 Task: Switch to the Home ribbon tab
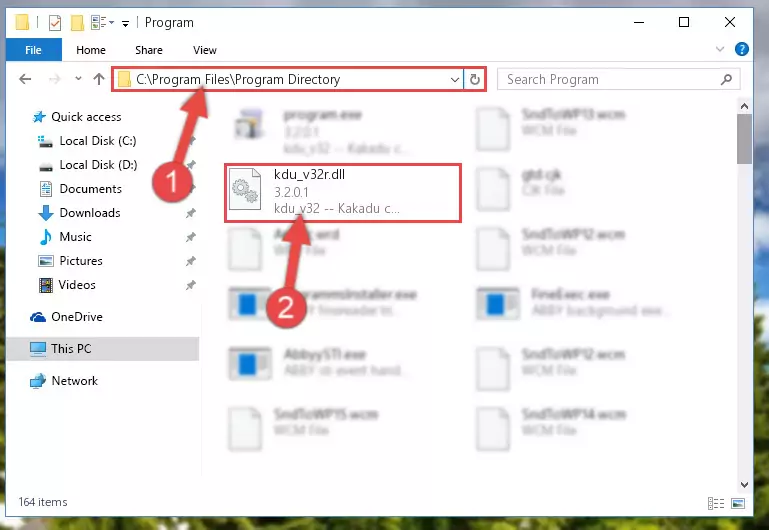[91, 50]
